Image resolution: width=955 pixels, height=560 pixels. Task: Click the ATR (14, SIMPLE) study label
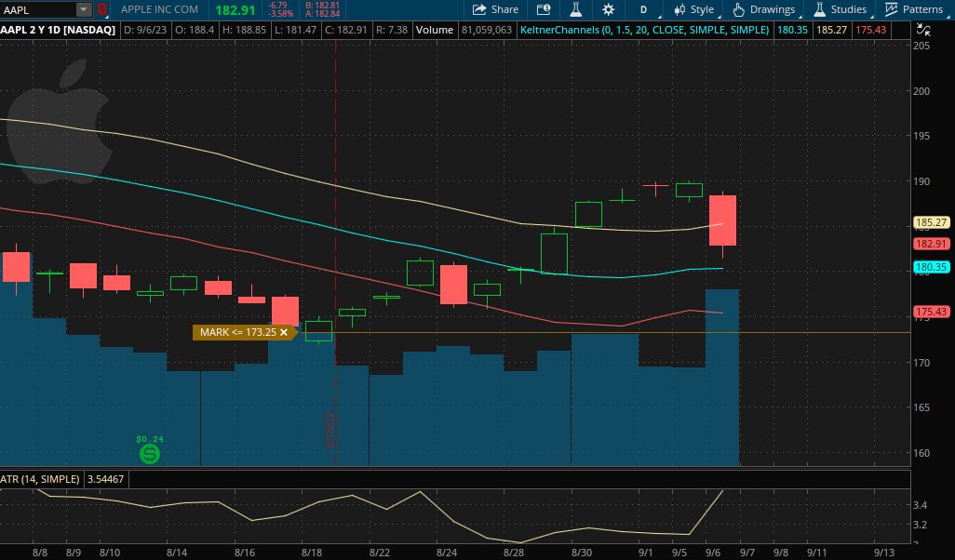point(41,479)
